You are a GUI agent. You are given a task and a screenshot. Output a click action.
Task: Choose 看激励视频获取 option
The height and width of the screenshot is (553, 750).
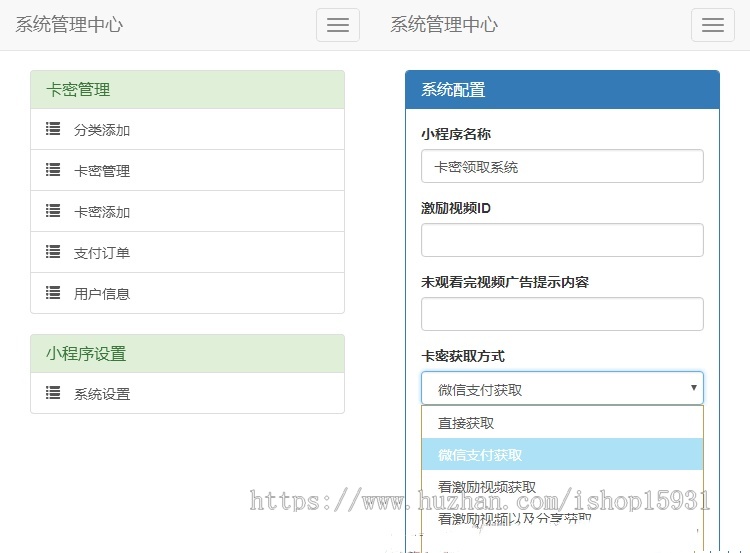[562, 487]
